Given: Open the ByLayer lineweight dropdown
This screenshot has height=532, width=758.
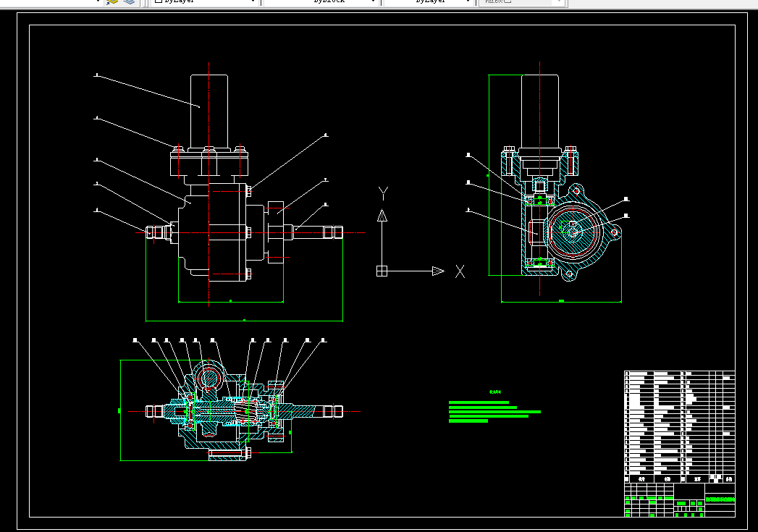Looking at the screenshot, I should [428, 1].
